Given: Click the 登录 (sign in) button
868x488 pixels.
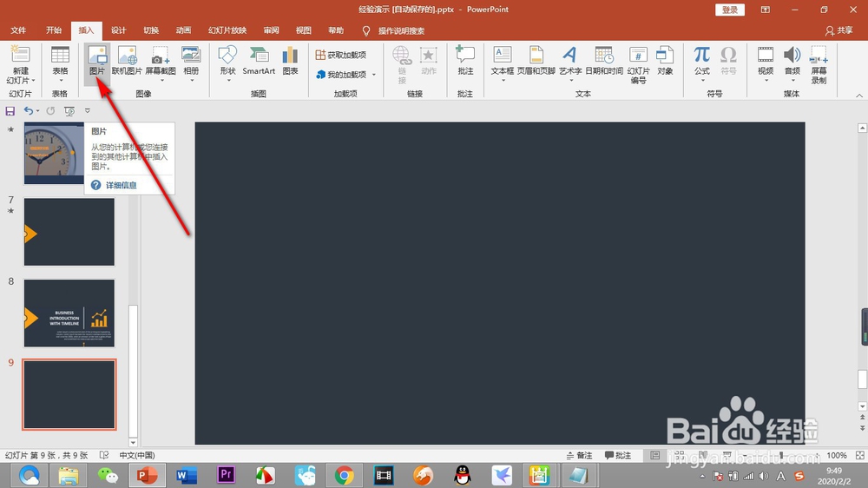Looking at the screenshot, I should pos(730,10).
